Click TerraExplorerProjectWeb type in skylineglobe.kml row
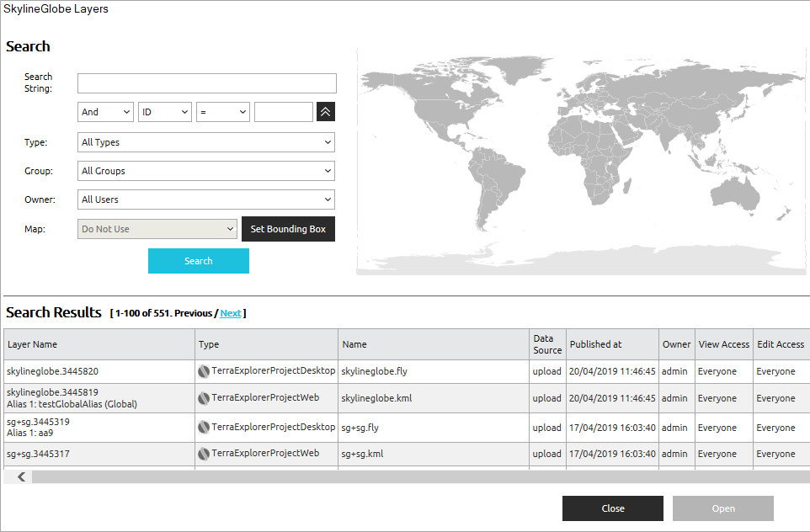Viewport: 810px width, 532px height. click(x=265, y=397)
